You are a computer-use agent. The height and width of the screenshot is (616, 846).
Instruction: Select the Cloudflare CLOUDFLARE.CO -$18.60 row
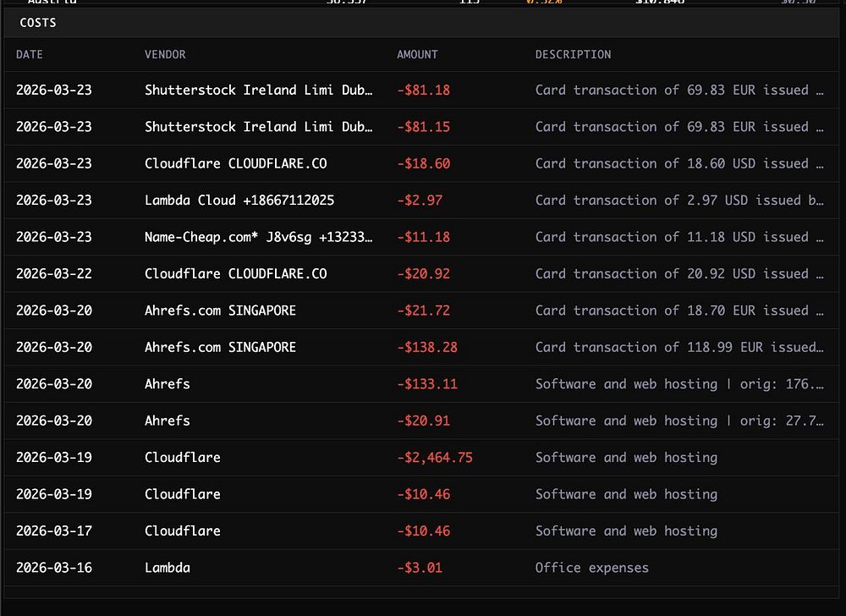coord(421,163)
